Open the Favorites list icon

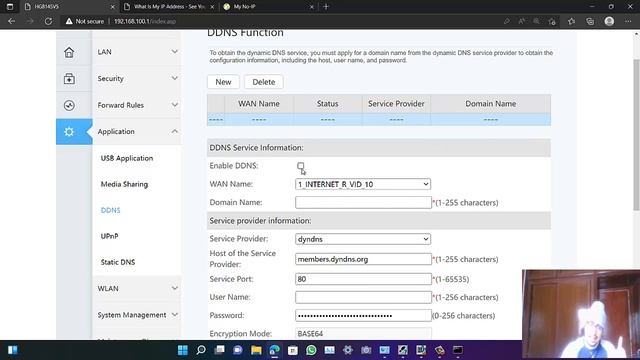click(571, 21)
